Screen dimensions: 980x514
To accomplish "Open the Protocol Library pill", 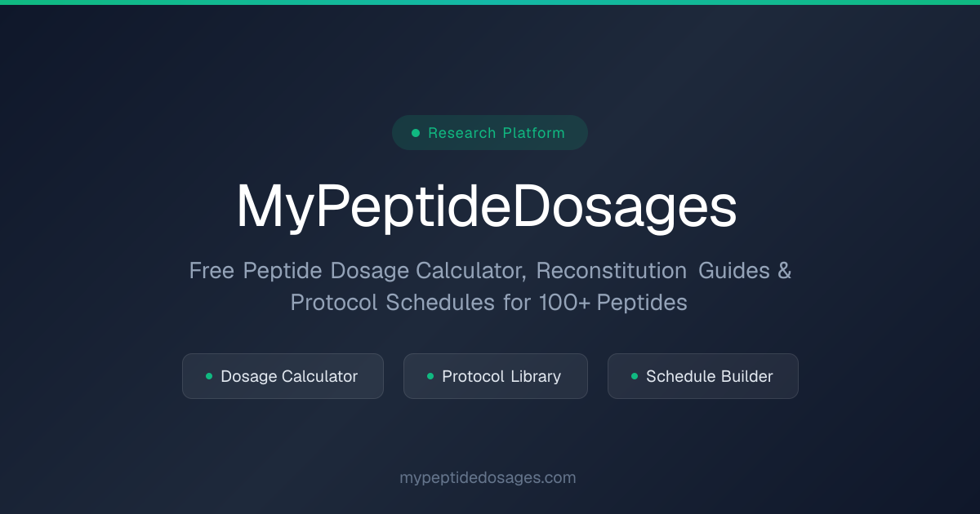I will 496,376.
